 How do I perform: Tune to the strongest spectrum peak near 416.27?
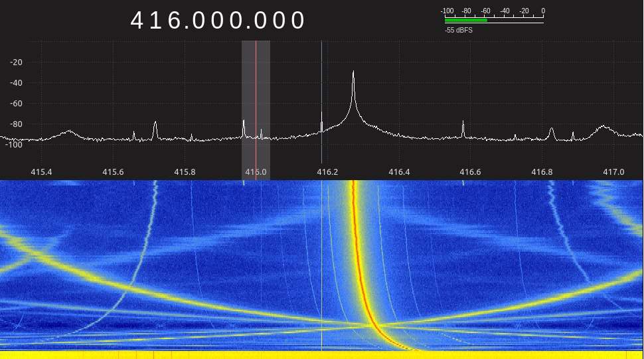tap(353, 73)
